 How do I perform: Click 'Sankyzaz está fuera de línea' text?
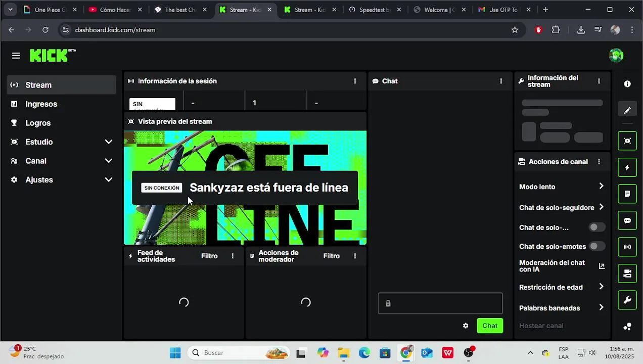pyautogui.click(x=269, y=188)
